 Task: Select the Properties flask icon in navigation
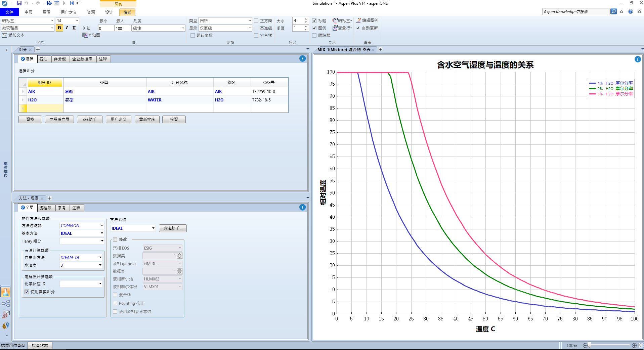tap(5, 292)
